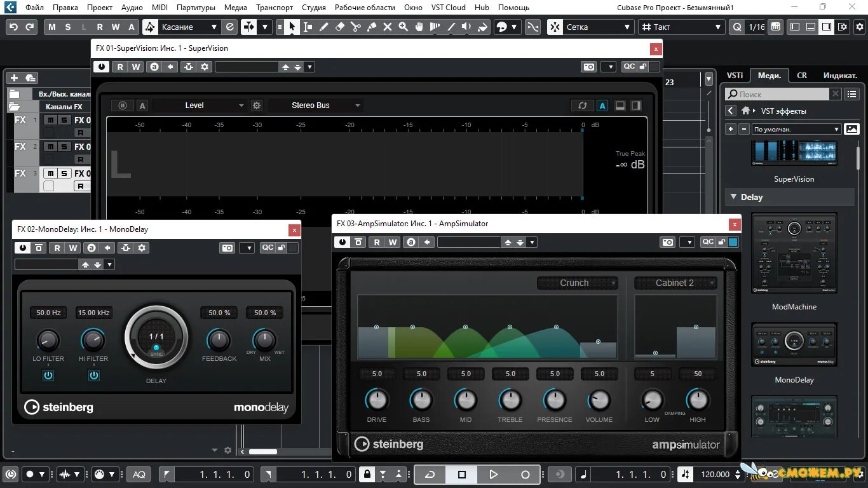Select the Range Selection tool
Image resolution: width=868 pixels, height=488 pixels.
click(308, 27)
